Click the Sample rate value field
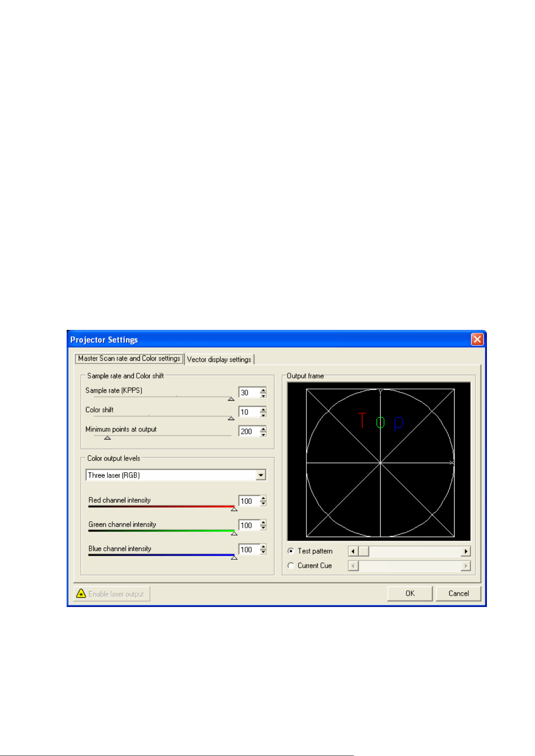This screenshot has height=756, width=535. [x=249, y=393]
